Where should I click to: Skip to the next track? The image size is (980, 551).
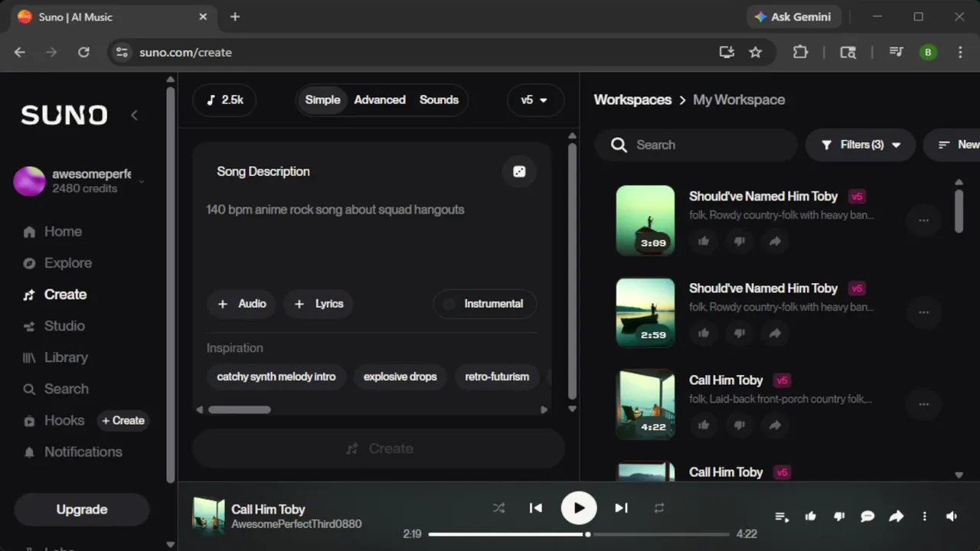pos(622,507)
